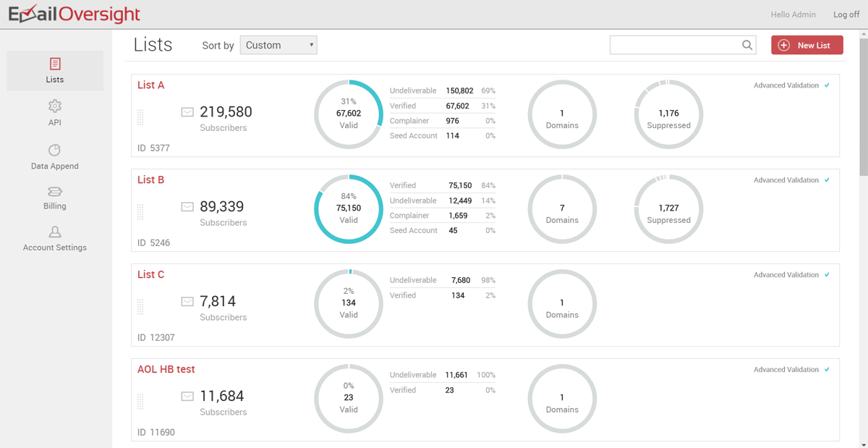
Task: Click the drag handle next to List B
Action: point(140,212)
